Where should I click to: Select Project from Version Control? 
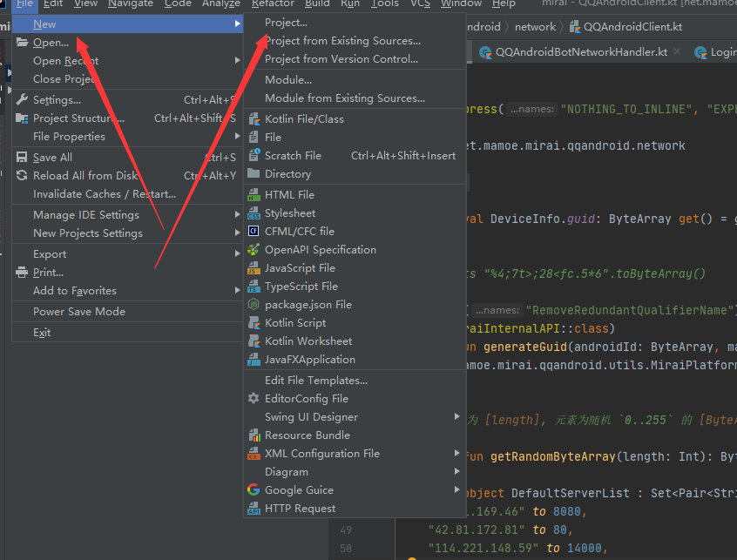point(341,59)
